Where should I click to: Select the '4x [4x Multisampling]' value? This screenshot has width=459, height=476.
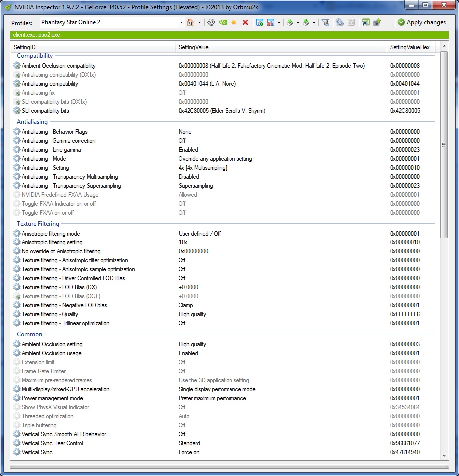tap(203, 168)
